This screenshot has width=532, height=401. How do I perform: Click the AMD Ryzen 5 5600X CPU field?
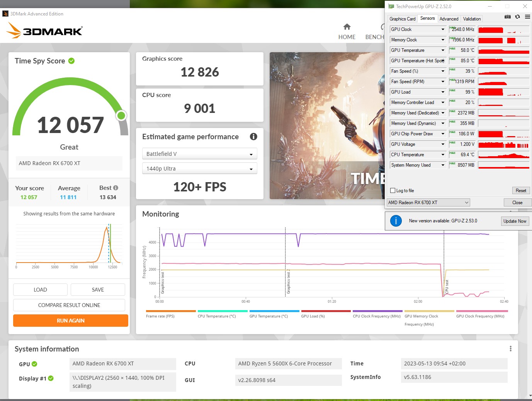(289, 363)
